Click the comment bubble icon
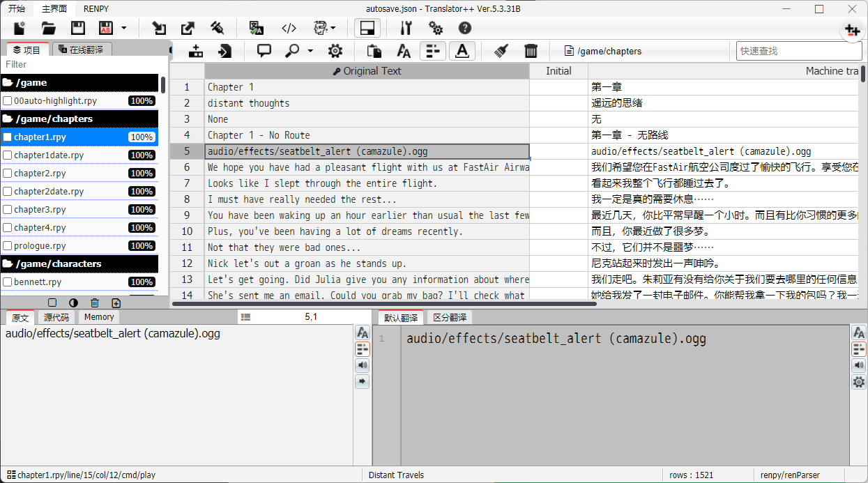 264,51
